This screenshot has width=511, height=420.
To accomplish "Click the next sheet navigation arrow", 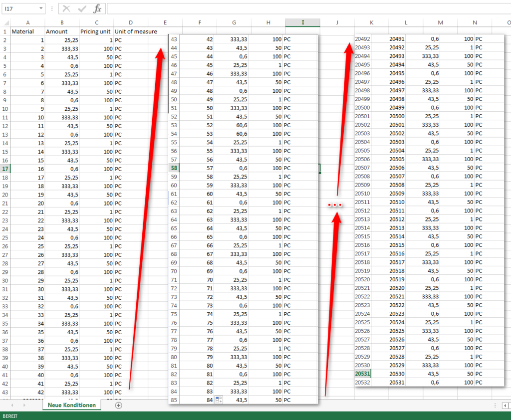I will [x=24, y=406].
